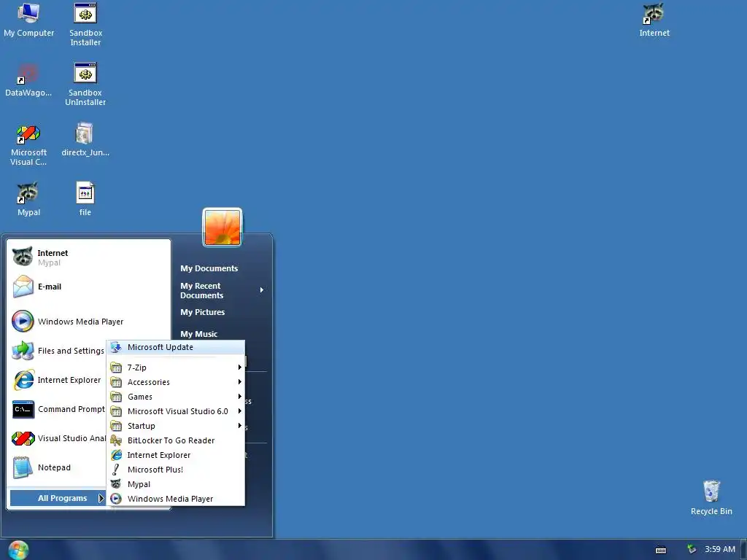Click the tray icon beside the clock
Image resolution: width=747 pixels, height=560 pixels.
pyautogui.click(x=692, y=550)
